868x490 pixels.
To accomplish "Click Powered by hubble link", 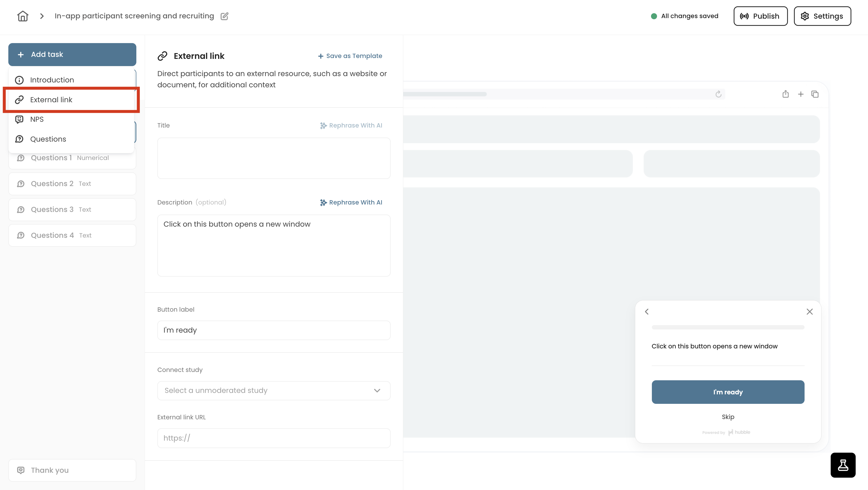I will tap(726, 432).
